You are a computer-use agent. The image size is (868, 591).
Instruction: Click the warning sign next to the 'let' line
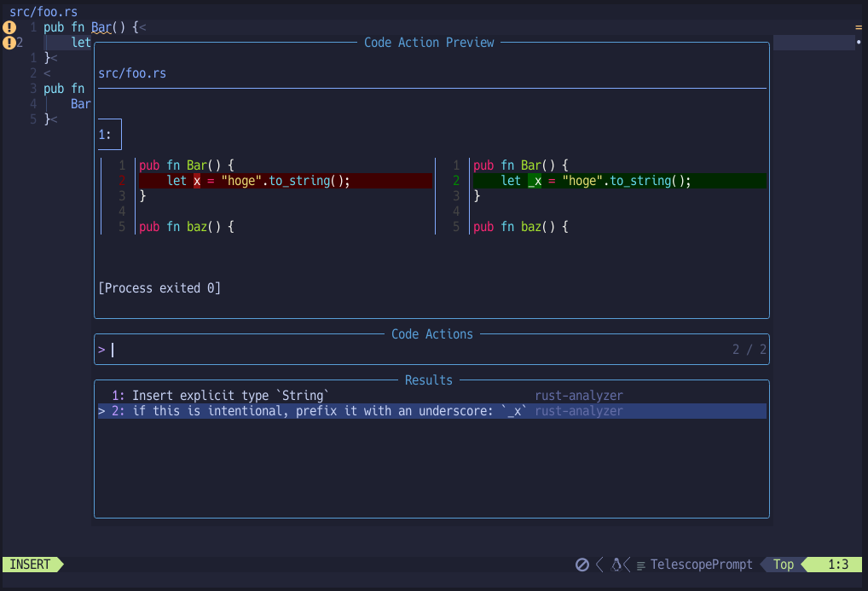pos(9,43)
